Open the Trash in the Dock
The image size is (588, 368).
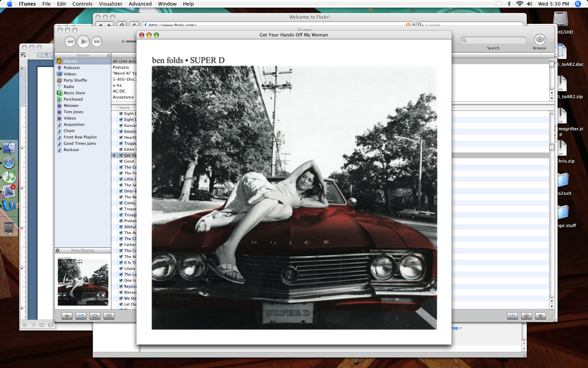click(x=9, y=227)
